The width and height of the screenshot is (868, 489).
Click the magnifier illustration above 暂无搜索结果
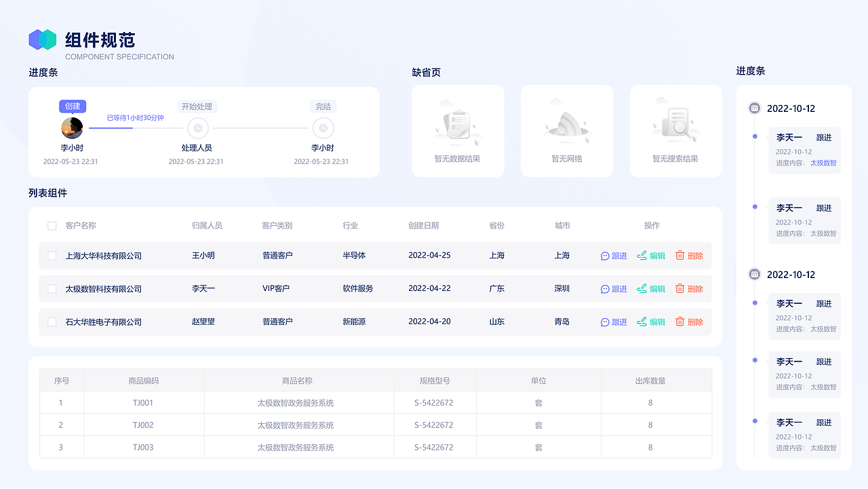point(675,122)
